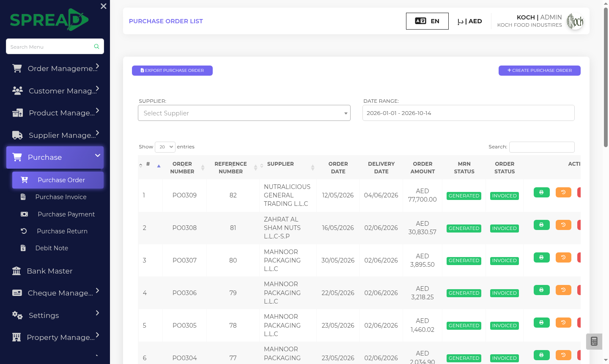Click the orange return icon for PO0306
The height and width of the screenshot is (364, 609).
click(x=563, y=290)
